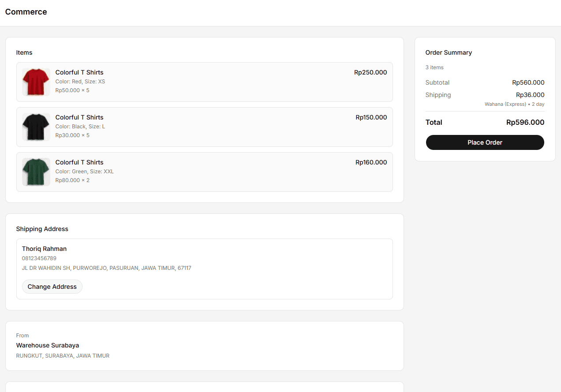Select the black T-shirt thumbnail
The height and width of the screenshot is (392, 561).
[x=36, y=127]
